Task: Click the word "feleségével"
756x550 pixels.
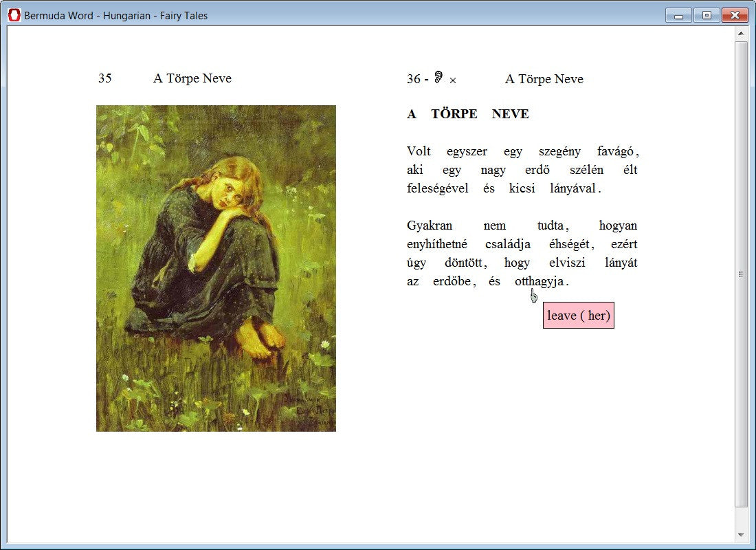Action: tap(437, 188)
